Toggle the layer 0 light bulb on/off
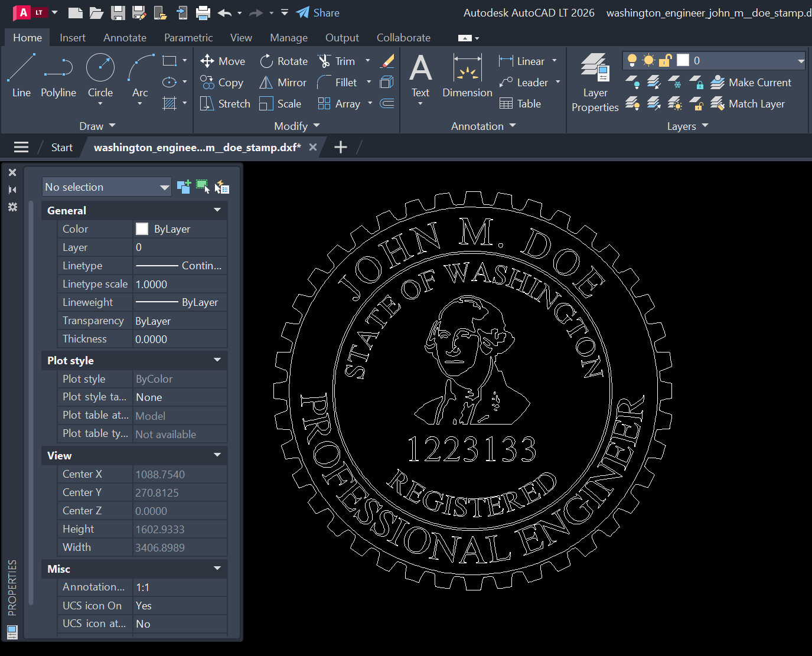The image size is (812, 656). pyautogui.click(x=631, y=60)
